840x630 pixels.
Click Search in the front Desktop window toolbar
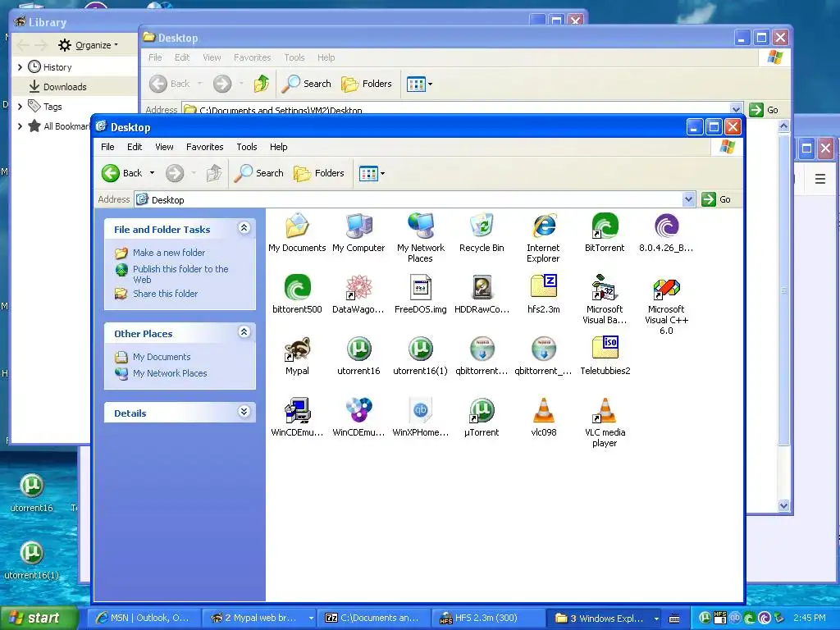(x=260, y=173)
